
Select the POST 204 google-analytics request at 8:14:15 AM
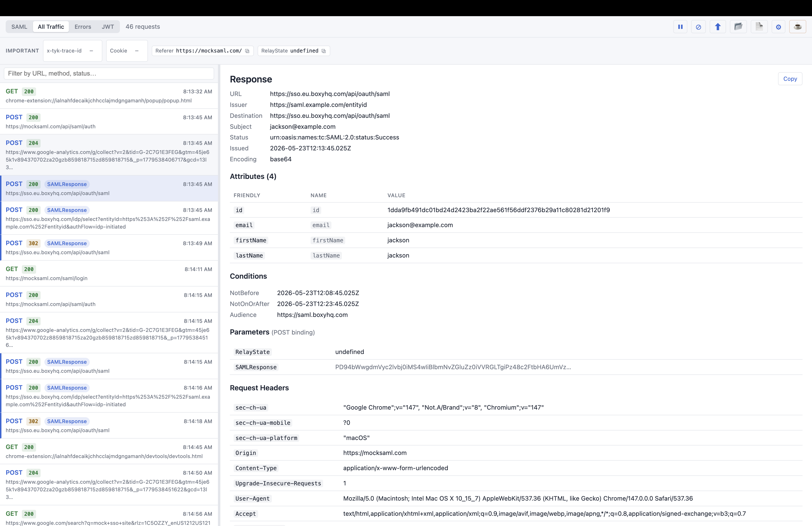[109, 332]
